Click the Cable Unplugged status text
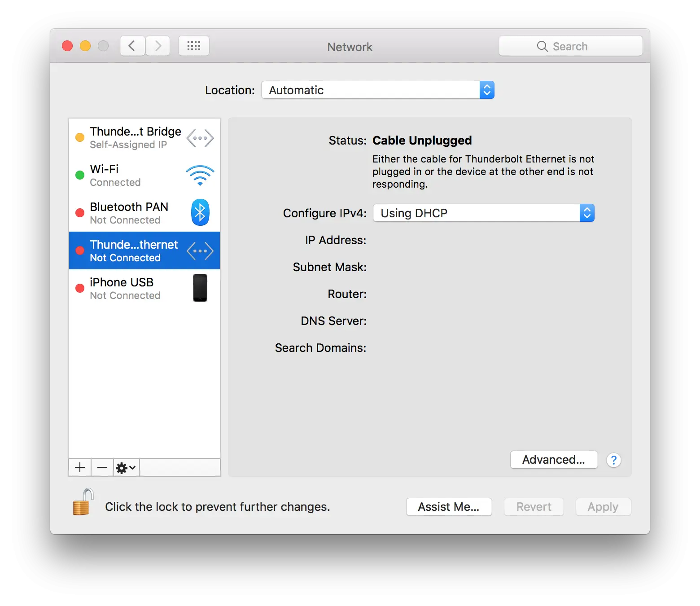 pos(422,141)
